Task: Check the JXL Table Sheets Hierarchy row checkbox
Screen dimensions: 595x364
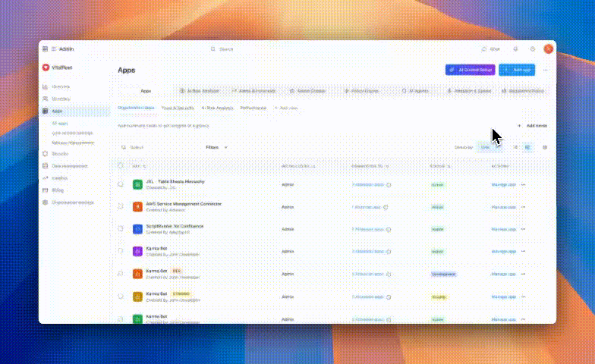Action: point(121,184)
